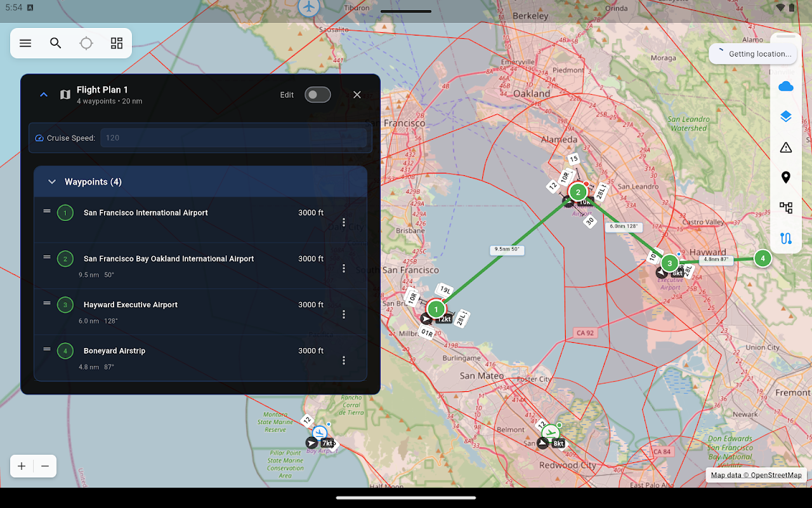
Task: Select the blue airport marker near Pillar Point
Action: (319, 432)
